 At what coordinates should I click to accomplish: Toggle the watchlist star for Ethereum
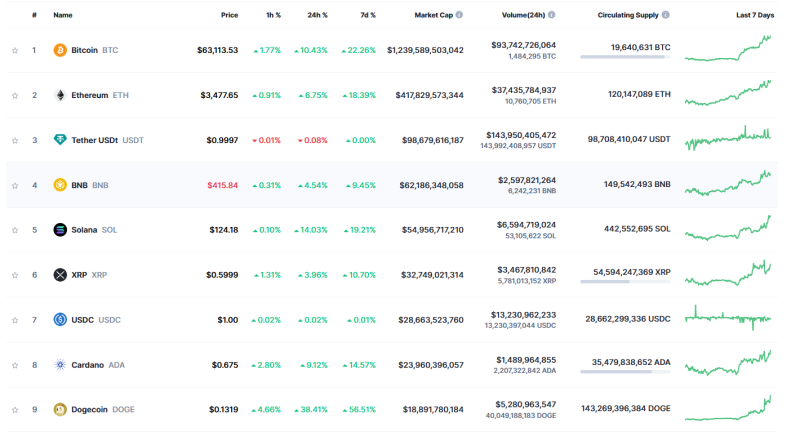15,95
